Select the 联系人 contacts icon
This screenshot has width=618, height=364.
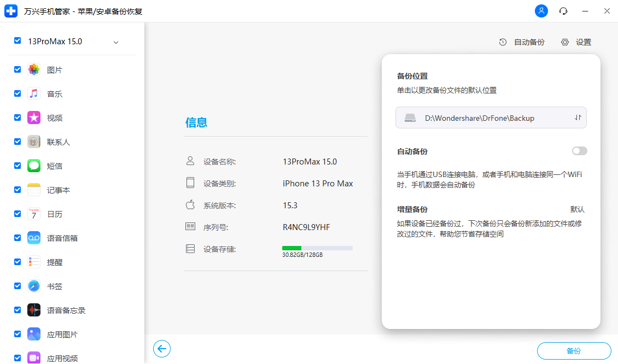34,142
